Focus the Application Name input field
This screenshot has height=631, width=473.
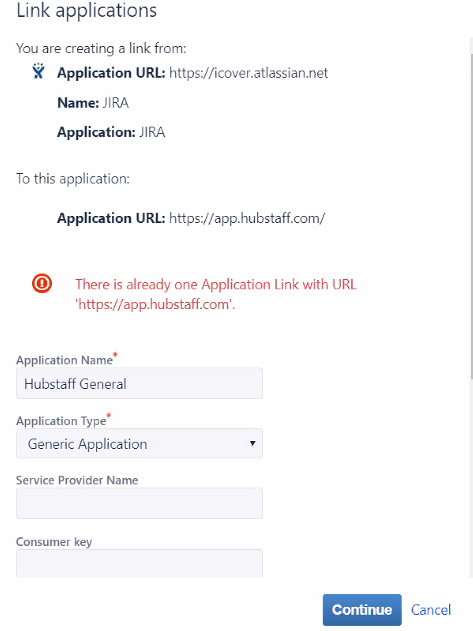pyautogui.click(x=139, y=383)
